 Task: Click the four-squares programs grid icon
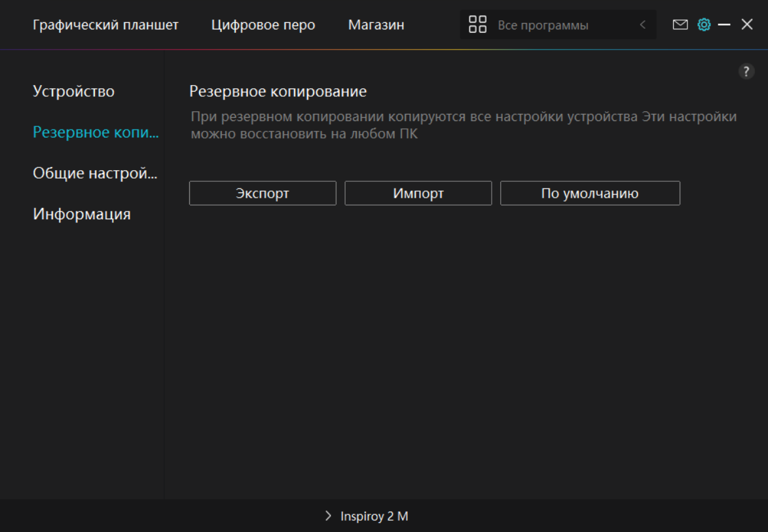point(478,25)
